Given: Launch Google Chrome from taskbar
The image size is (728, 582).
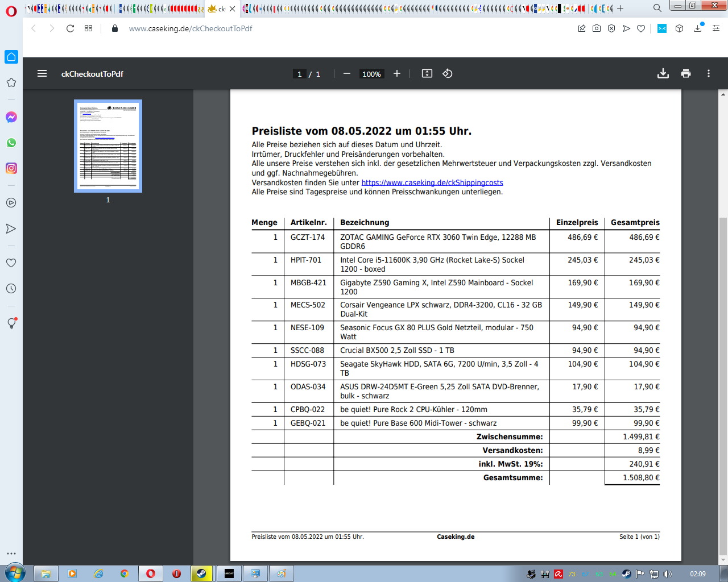Looking at the screenshot, I should (125, 573).
